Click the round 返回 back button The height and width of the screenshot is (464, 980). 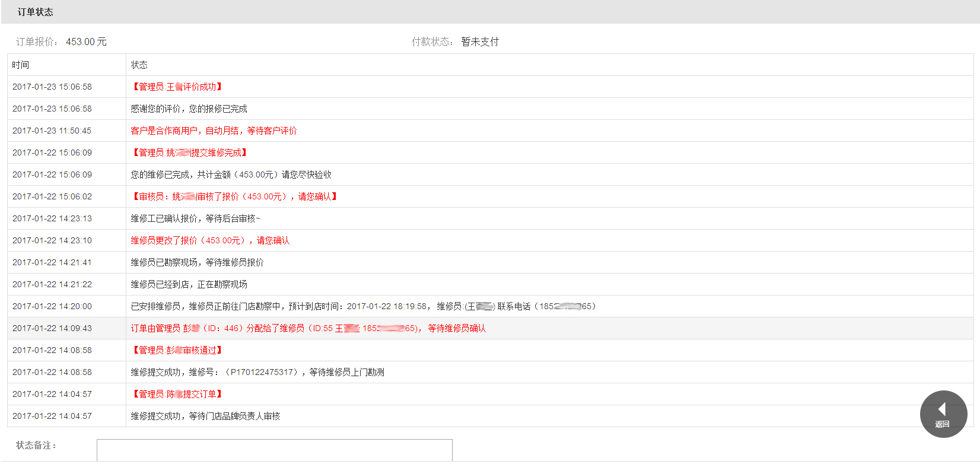click(943, 414)
